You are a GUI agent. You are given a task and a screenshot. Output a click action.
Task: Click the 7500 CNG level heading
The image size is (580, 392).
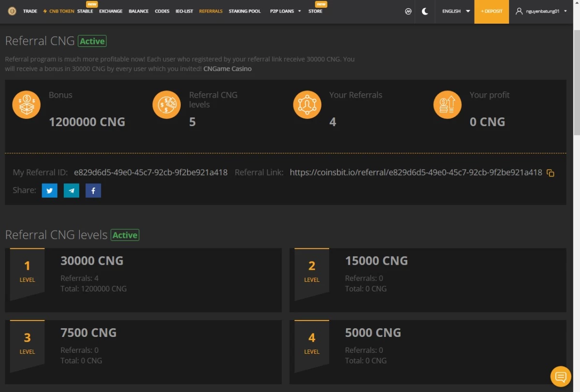[88, 333]
